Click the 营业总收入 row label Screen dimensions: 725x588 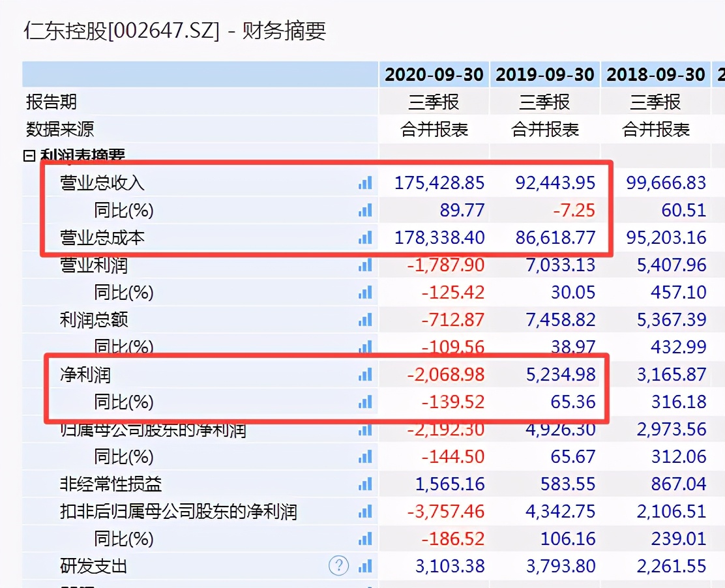pos(102,183)
